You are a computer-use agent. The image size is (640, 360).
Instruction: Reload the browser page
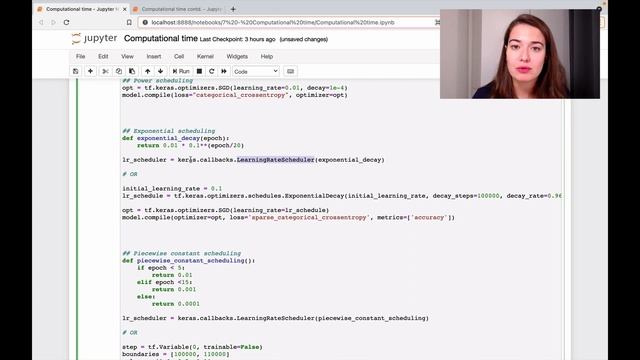(x=66, y=22)
